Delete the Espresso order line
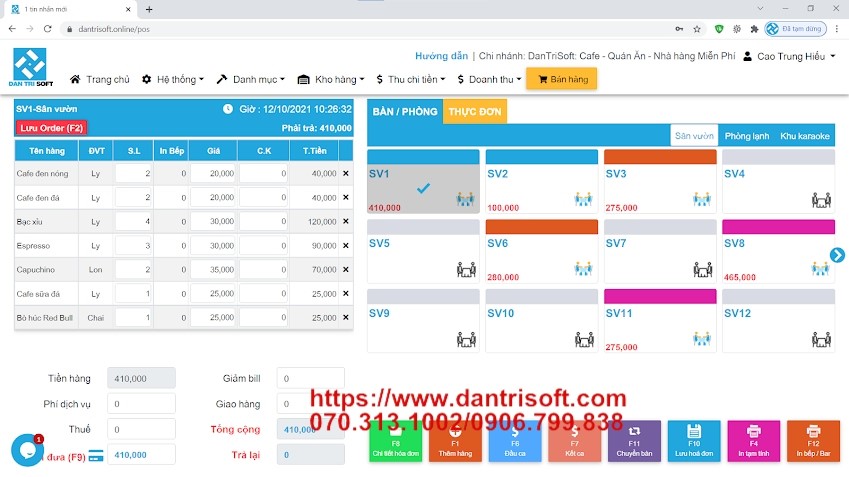The height and width of the screenshot is (477, 849). tap(345, 246)
